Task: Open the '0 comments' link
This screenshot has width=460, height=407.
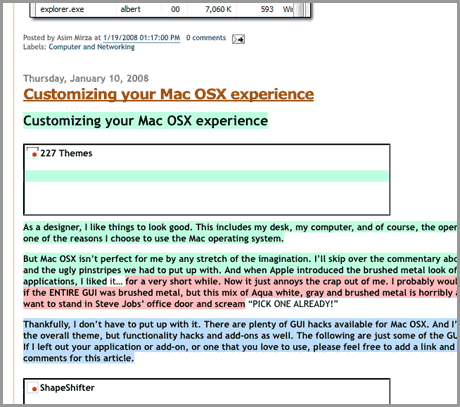Action: (x=206, y=38)
